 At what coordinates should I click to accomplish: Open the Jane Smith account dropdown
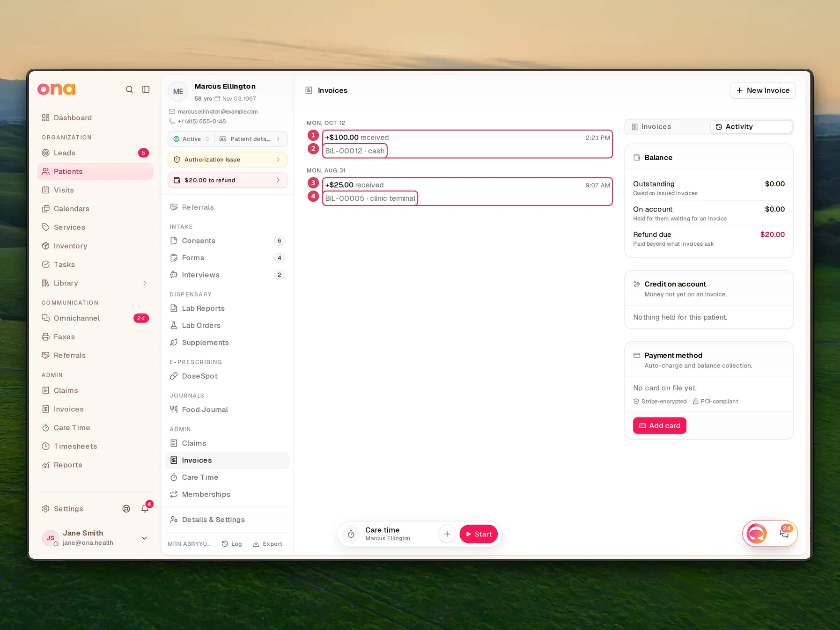(x=144, y=538)
